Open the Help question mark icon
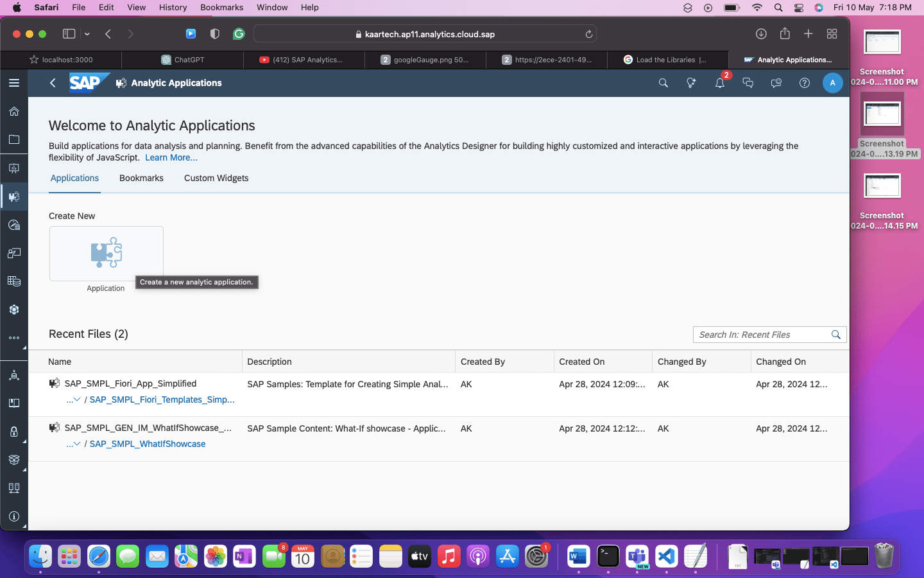This screenshot has height=578, width=924. pyautogui.click(x=804, y=83)
